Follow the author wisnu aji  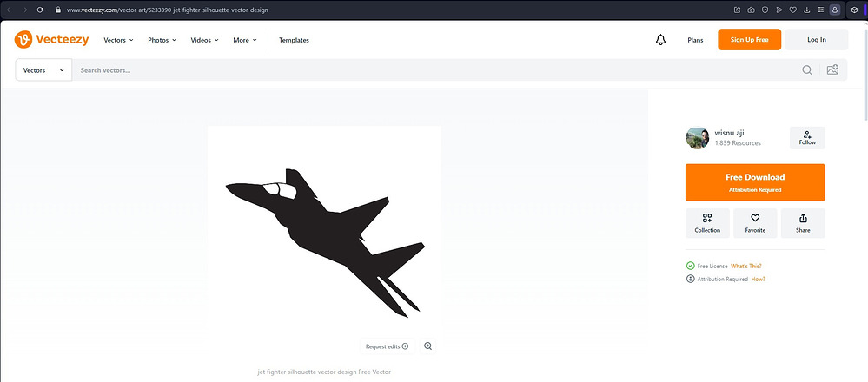pyautogui.click(x=807, y=137)
